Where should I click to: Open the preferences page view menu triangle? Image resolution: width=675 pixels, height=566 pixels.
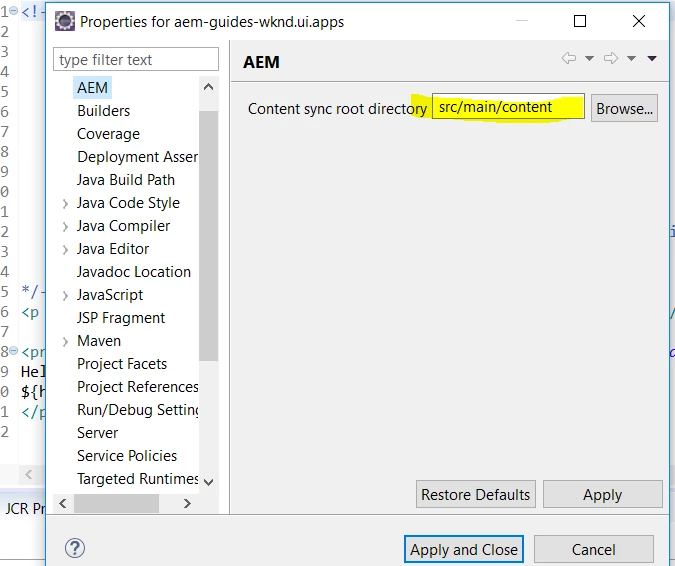652,58
